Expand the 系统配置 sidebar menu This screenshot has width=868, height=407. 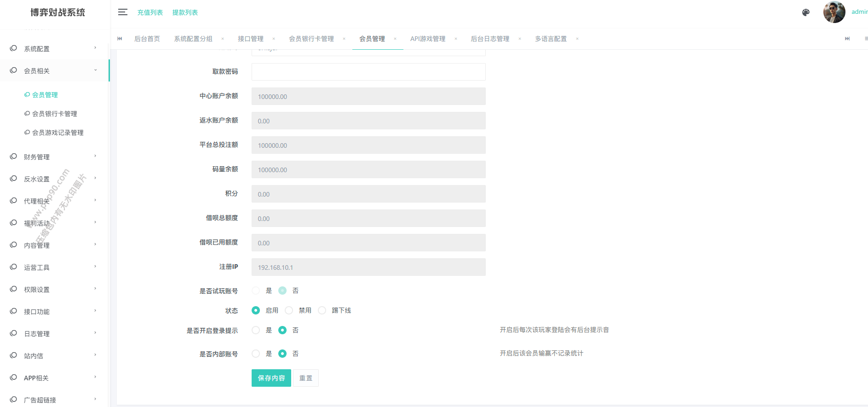click(37, 49)
